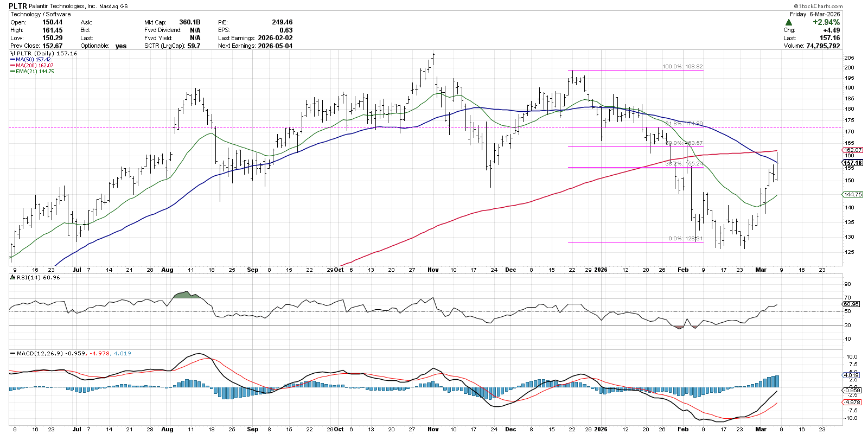Open the StockCharts.com watermark link
The width and height of the screenshot is (868, 434).
(x=818, y=6)
